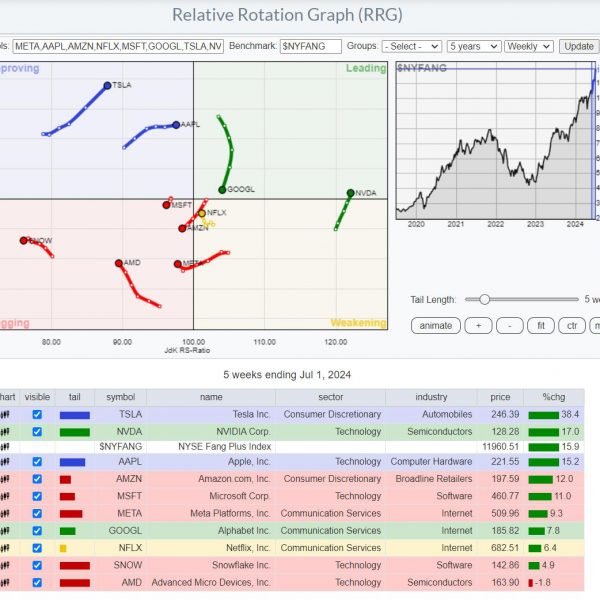
Task: Uncheck visible checkbox for AAPL
Action: [x=37, y=462]
